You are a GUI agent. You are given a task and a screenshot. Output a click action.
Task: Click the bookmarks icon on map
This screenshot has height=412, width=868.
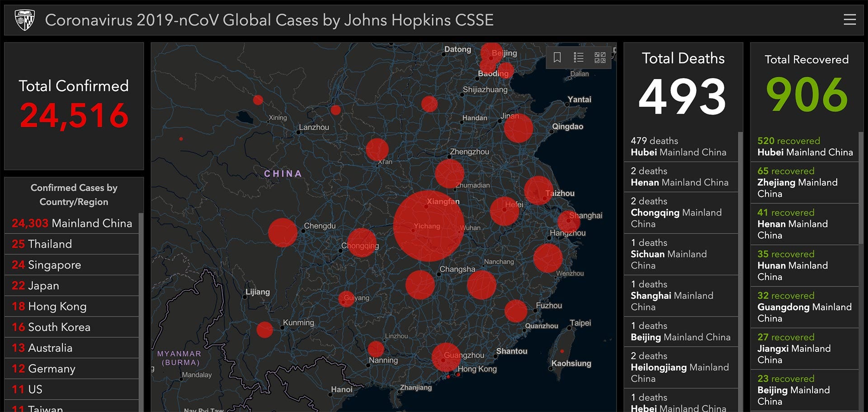coord(557,57)
